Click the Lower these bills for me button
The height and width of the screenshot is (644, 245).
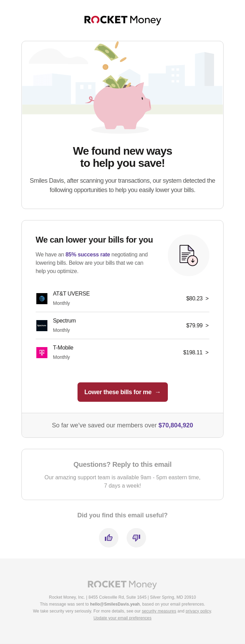122,392
